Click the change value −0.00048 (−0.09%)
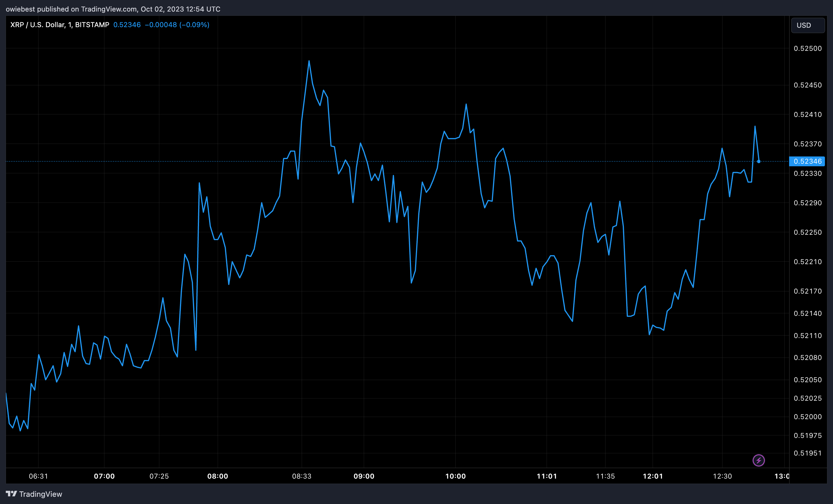Image resolution: width=833 pixels, height=504 pixels. click(177, 25)
